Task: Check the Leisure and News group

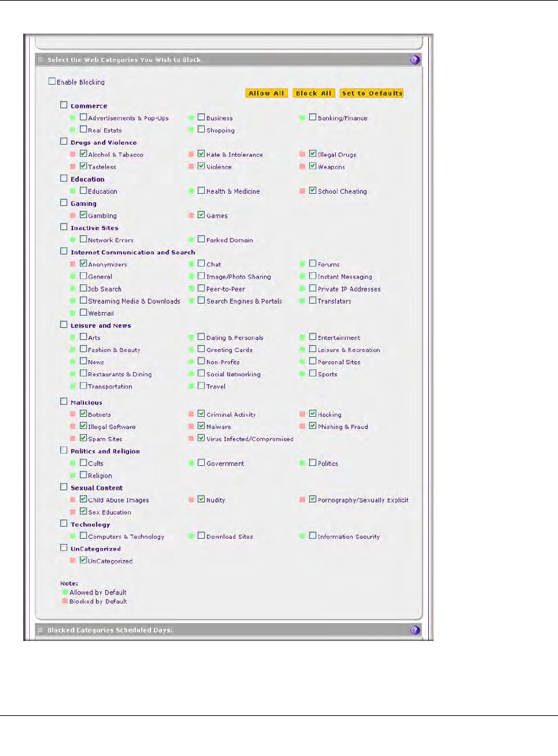Action: 63,324
